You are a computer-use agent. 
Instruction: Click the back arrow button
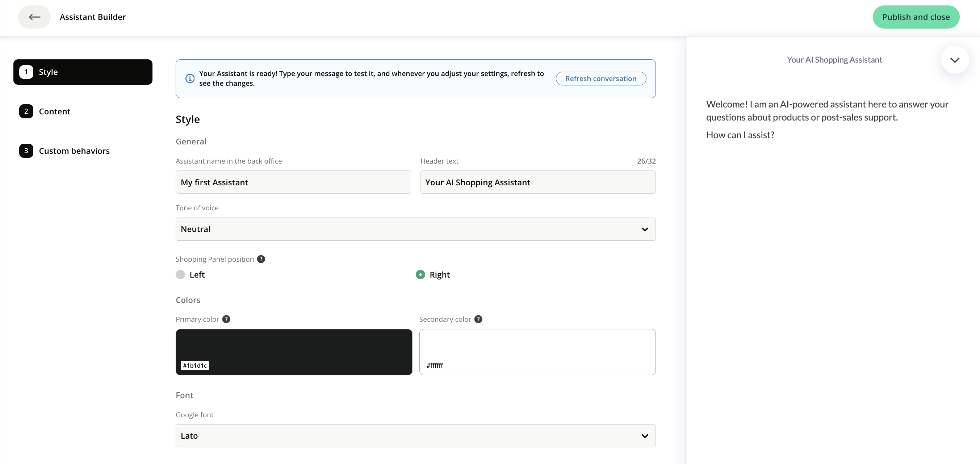tap(34, 17)
